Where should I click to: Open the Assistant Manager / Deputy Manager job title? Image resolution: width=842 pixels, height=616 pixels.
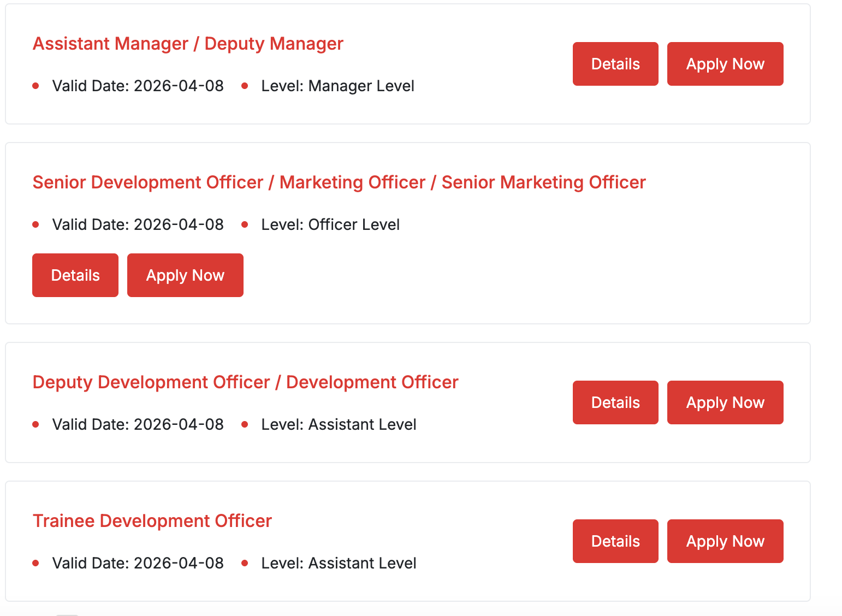point(188,44)
